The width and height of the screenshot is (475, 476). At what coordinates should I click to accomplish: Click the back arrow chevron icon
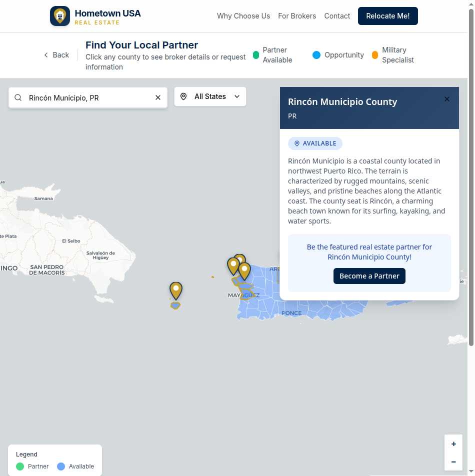coord(46,55)
